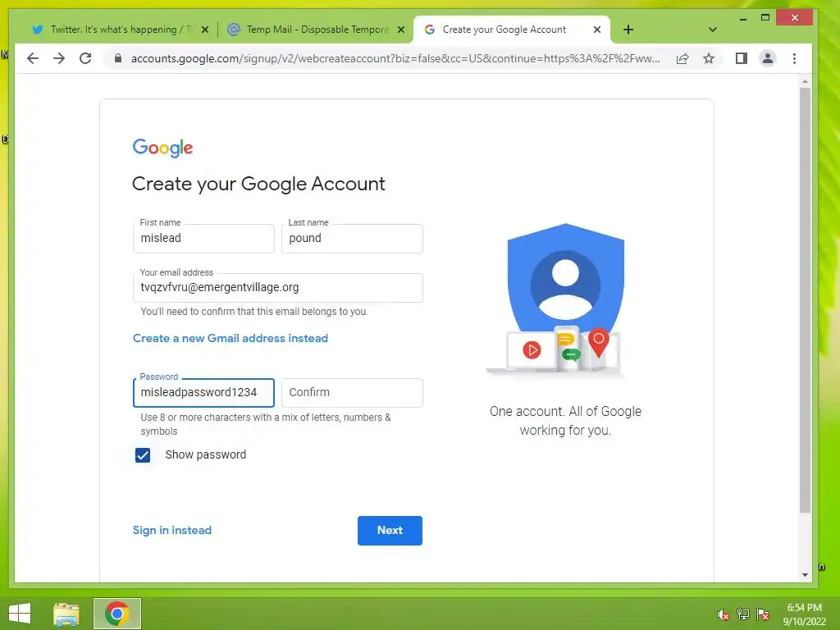This screenshot has width=840, height=630.
Task: Close the Twitter tab
Action: click(204, 30)
